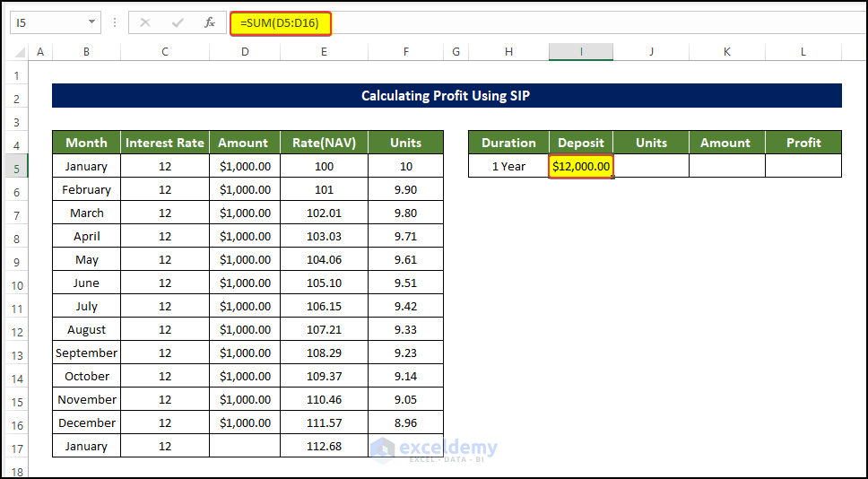Image resolution: width=868 pixels, height=479 pixels.
Task: Click the formula bar options dots
Action: 115,23
